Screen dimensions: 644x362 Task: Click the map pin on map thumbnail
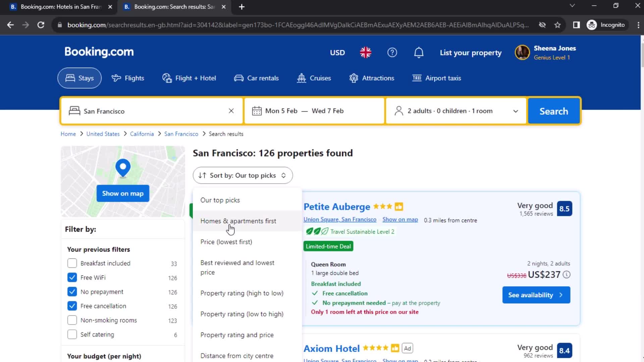coord(123,168)
